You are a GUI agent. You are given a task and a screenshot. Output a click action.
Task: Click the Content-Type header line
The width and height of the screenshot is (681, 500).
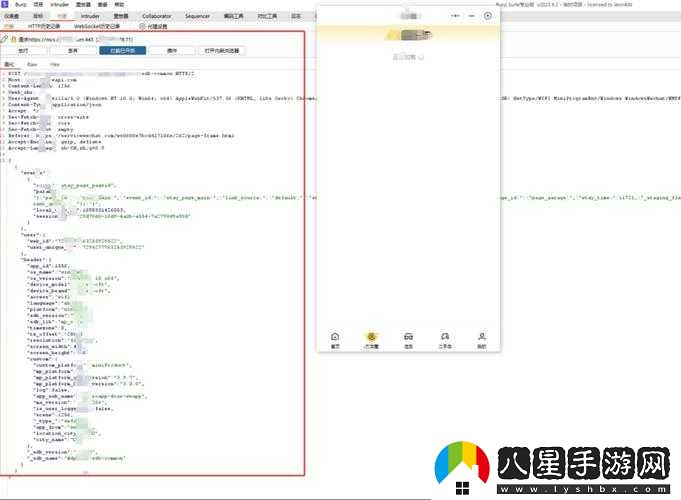[x=55, y=105]
